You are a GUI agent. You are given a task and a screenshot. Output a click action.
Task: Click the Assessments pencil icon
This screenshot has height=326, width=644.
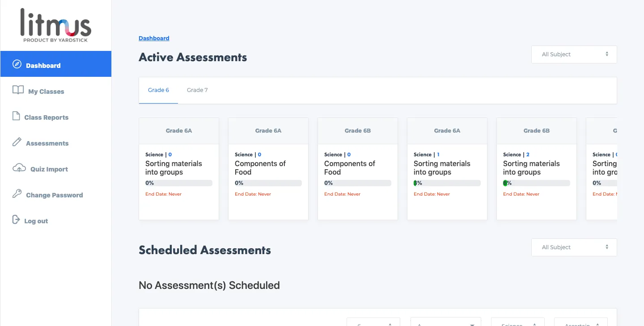pyautogui.click(x=17, y=142)
